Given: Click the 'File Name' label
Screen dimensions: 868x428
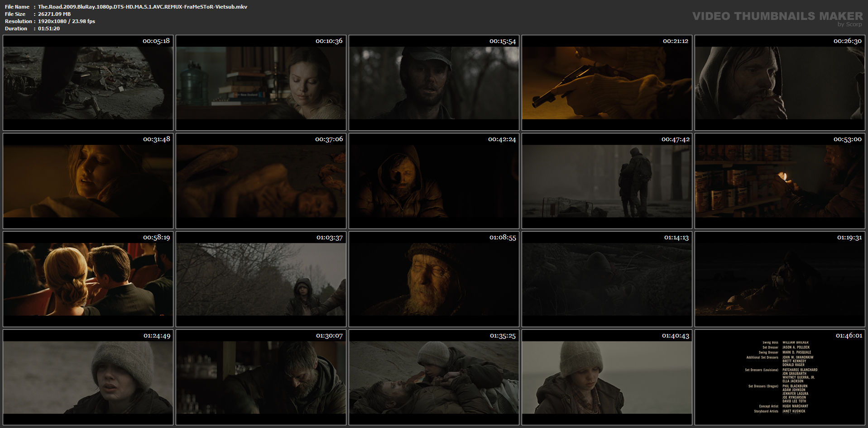Looking at the screenshot, I should click(17, 7).
